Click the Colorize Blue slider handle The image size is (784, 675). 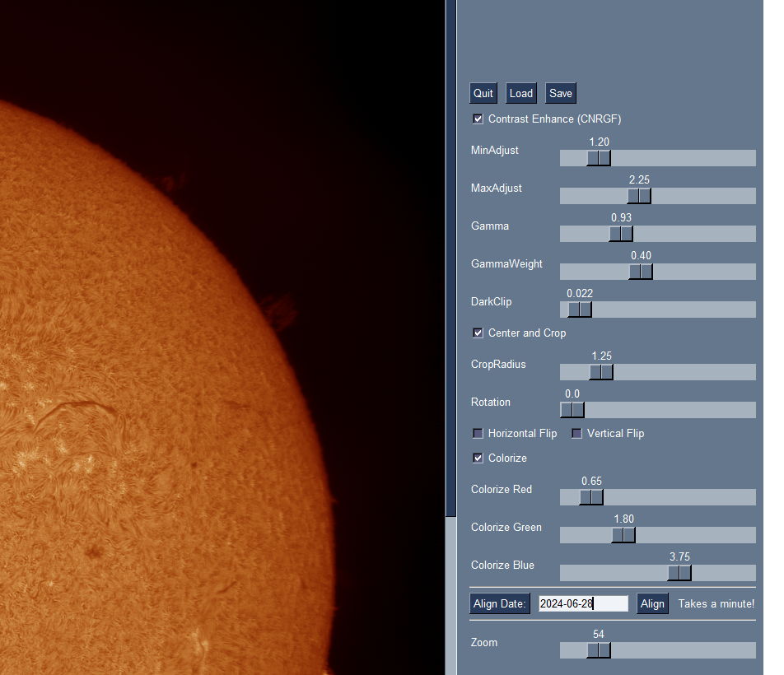(679, 573)
